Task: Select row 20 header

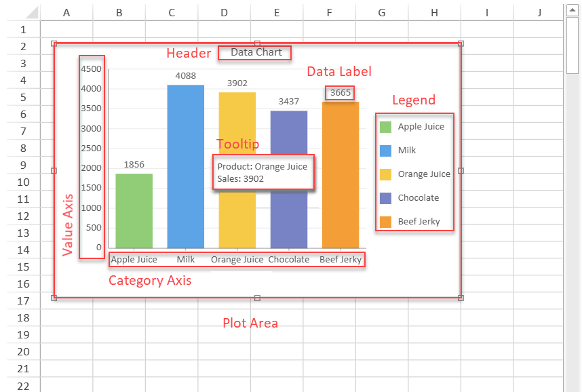Action: [x=23, y=351]
